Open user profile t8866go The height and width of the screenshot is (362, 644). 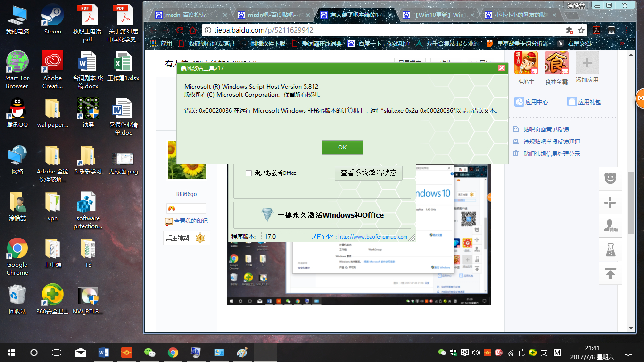[x=186, y=194]
